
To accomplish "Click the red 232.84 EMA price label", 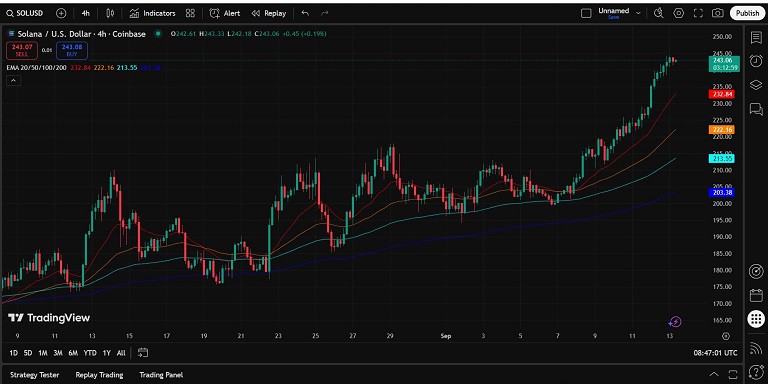I will [722, 94].
